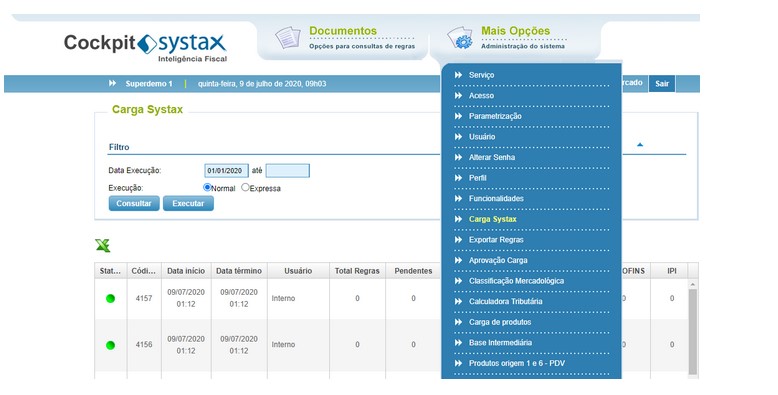Click the Excel export icon
The width and height of the screenshot is (778, 395).
tap(103, 245)
